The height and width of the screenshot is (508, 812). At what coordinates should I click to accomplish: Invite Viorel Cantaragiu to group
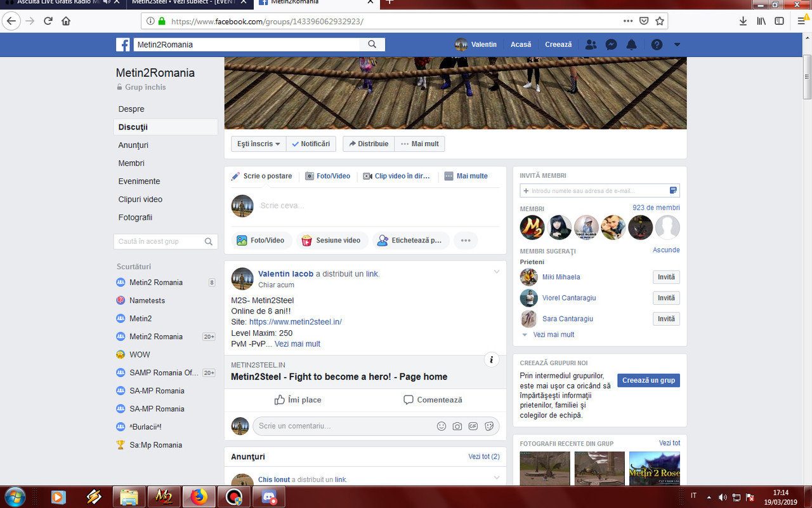click(x=666, y=298)
